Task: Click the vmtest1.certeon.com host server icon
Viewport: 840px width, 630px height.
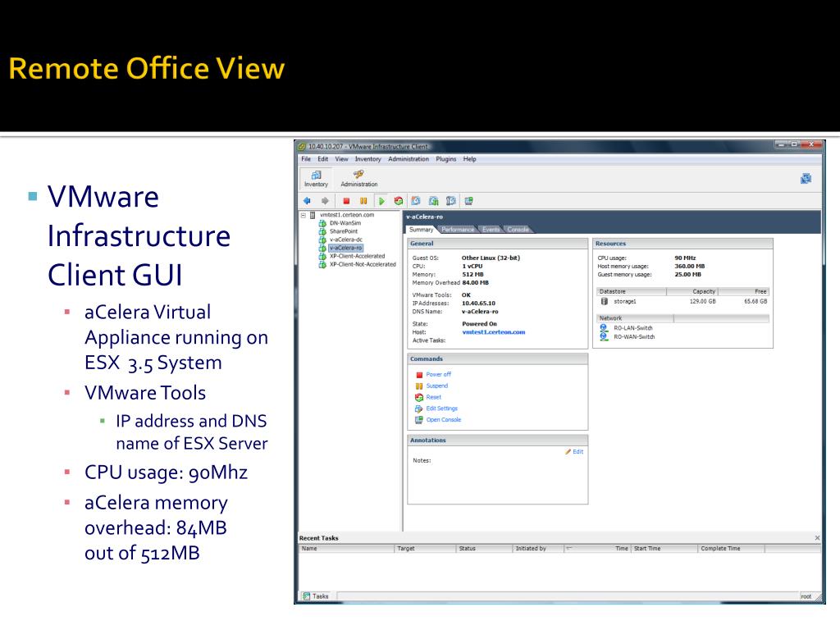Action: pyautogui.click(x=313, y=215)
